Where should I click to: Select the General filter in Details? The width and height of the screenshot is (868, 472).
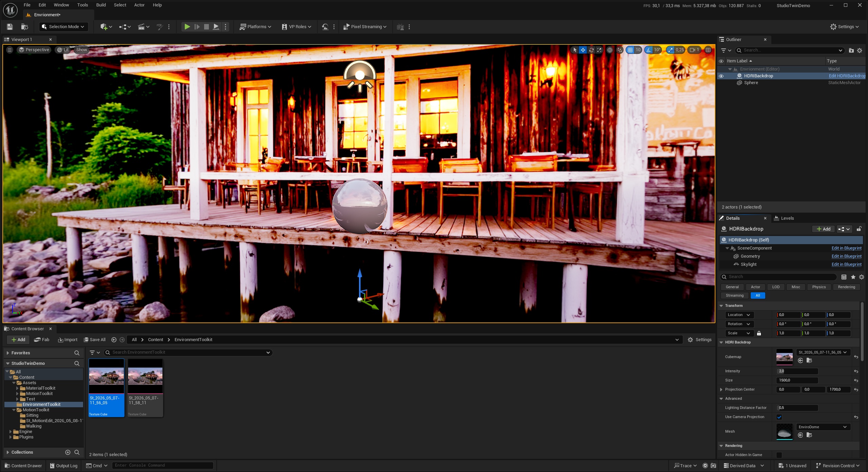coord(732,287)
